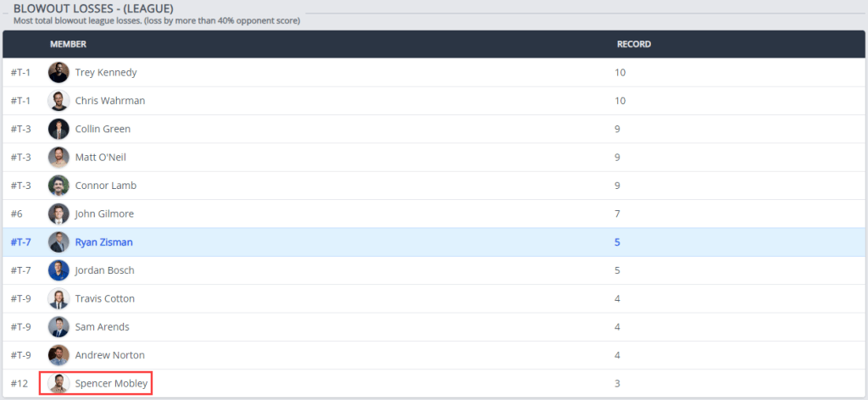Click the RECORD column header
The height and width of the screenshot is (400, 868).
(x=633, y=44)
